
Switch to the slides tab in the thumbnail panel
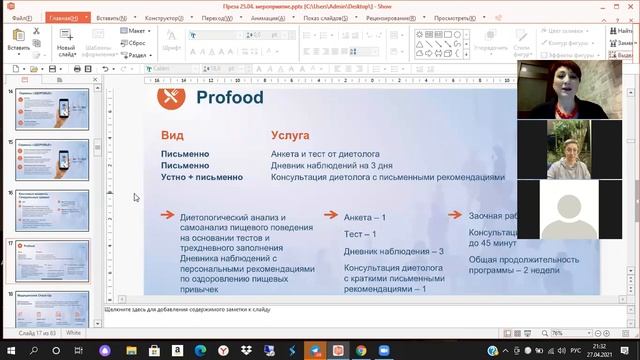[24, 80]
